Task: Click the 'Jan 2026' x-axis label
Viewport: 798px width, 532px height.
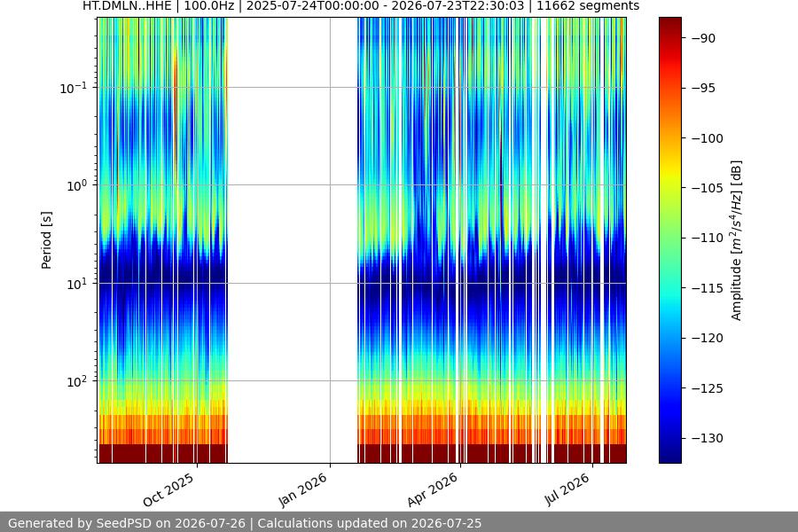Action: click(x=303, y=489)
